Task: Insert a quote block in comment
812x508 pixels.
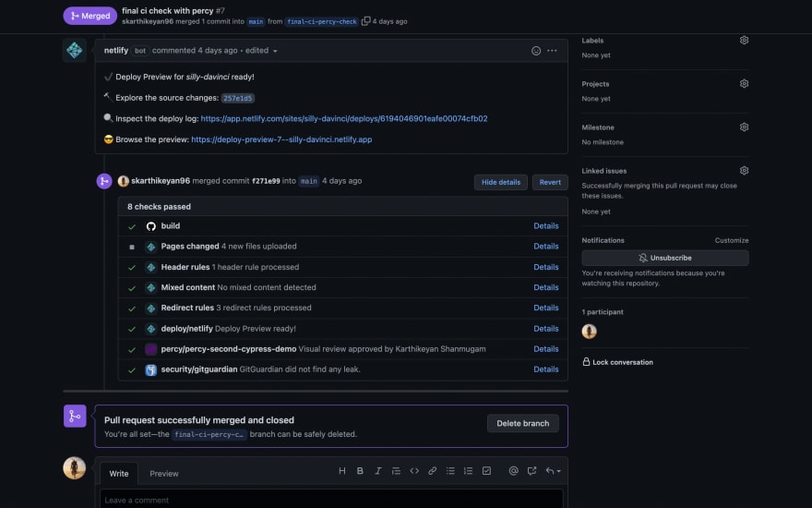Action: [x=396, y=471]
